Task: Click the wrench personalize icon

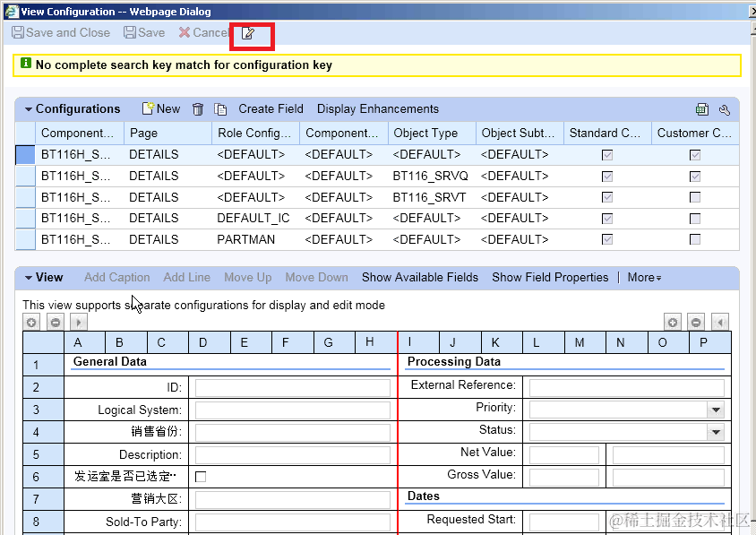Action: coord(724,110)
